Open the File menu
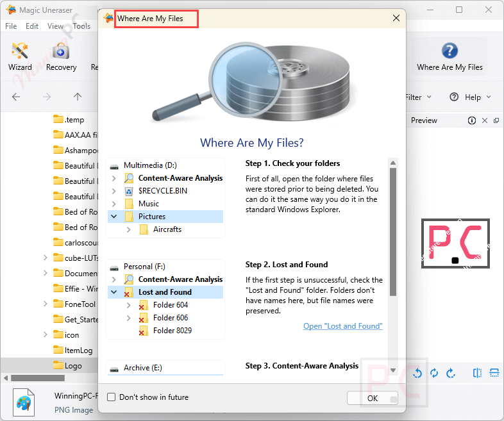This screenshot has height=421, width=504. (x=11, y=26)
